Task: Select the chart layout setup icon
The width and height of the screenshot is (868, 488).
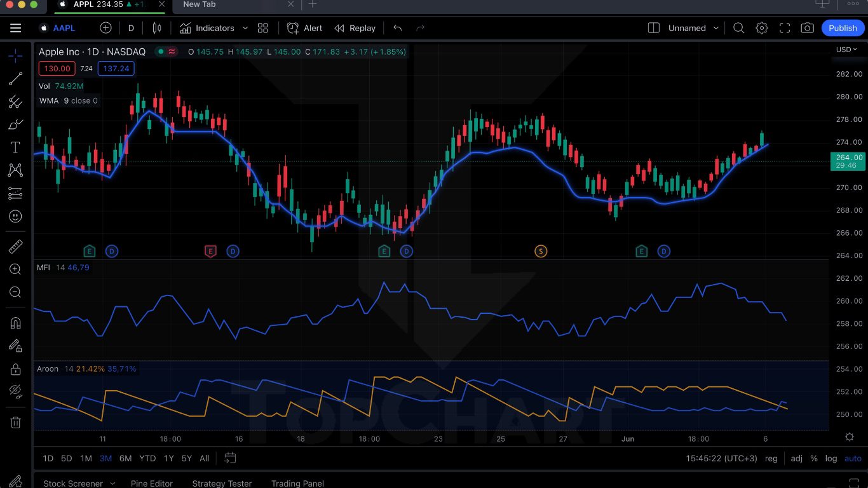Action: tap(653, 28)
